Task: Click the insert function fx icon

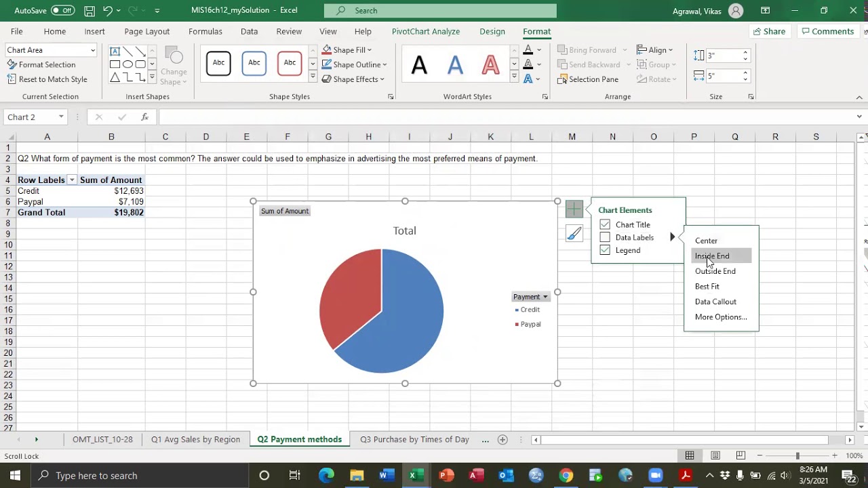Action: (x=144, y=117)
